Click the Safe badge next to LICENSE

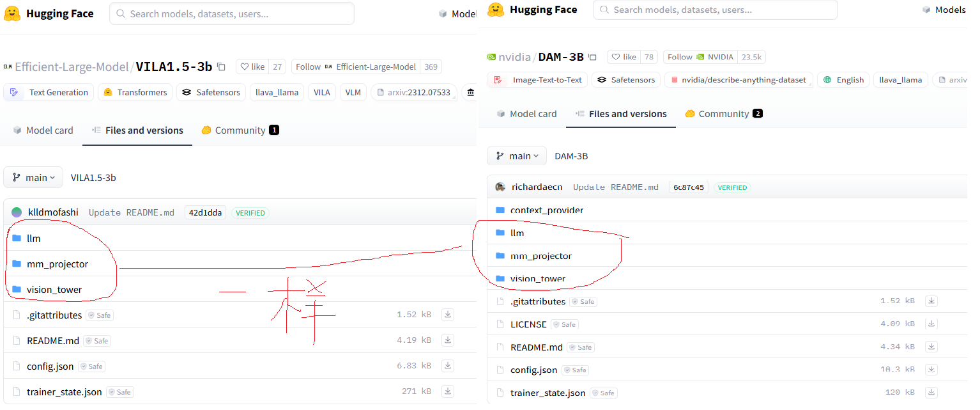click(565, 324)
